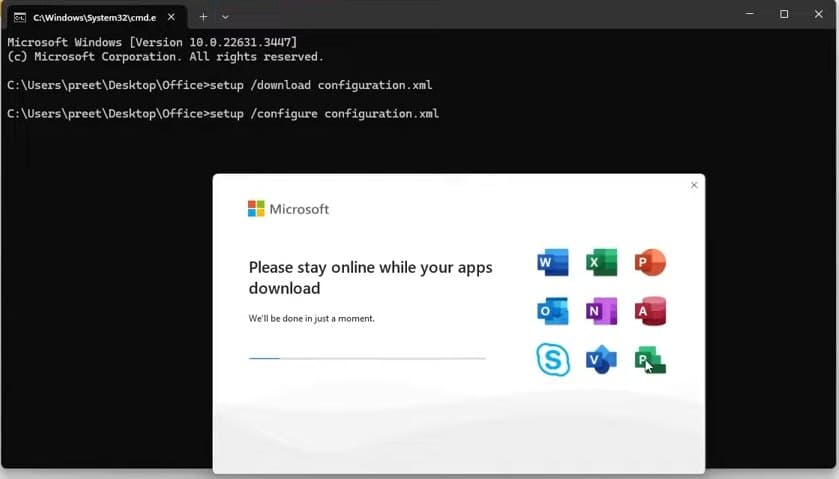Click the 'Microsoft' wordmark in the dialog
Image resolution: width=839 pixels, height=479 pixels.
pyautogui.click(x=299, y=209)
